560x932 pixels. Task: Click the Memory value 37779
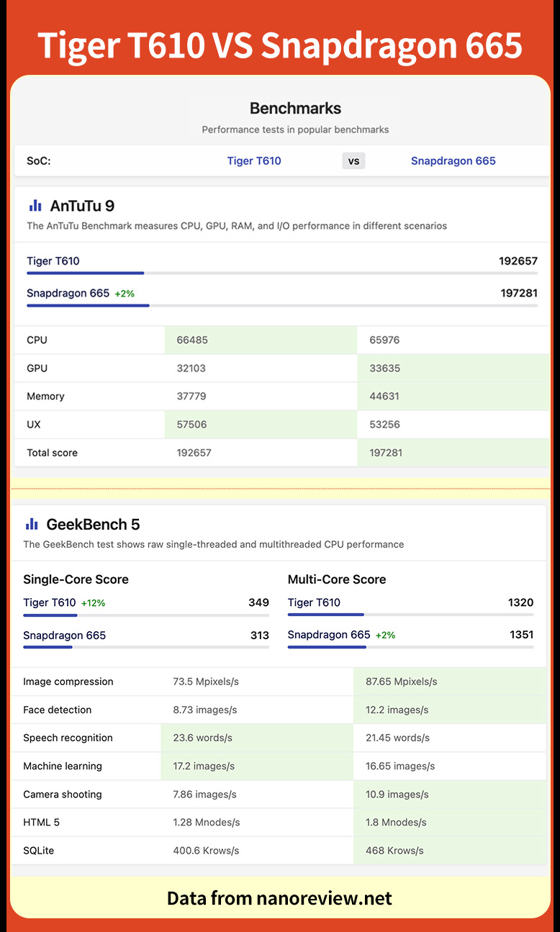pyautogui.click(x=192, y=396)
